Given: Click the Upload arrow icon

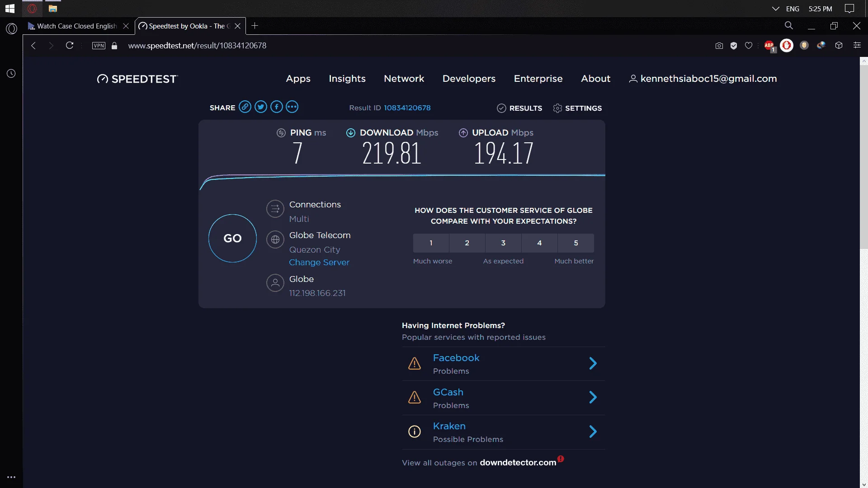Looking at the screenshot, I should pyautogui.click(x=463, y=133).
